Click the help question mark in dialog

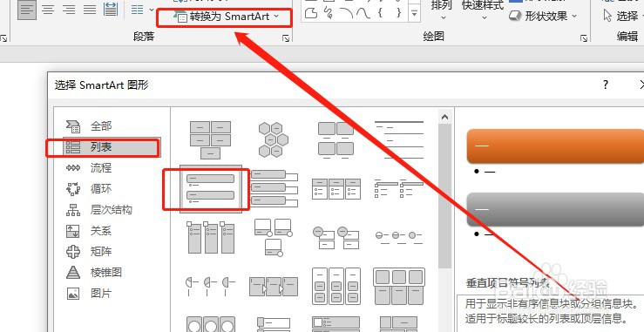(x=606, y=85)
